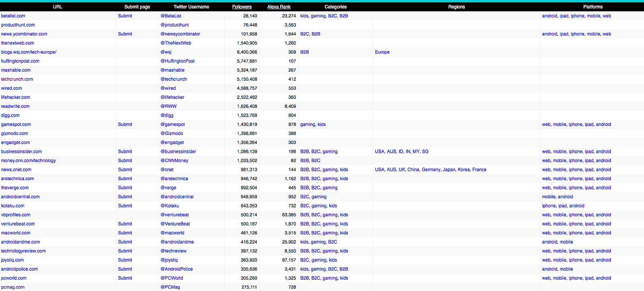Viewport: 644px width, 291px height.
Task: Select the ipad platform in the kotaku.com row
Action: [x=563, y=206]
